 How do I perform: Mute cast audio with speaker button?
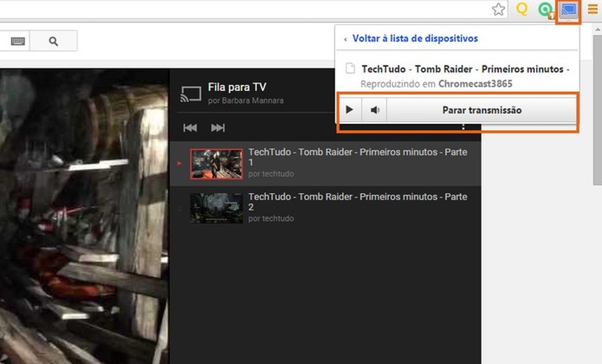[x=374, y=110]
